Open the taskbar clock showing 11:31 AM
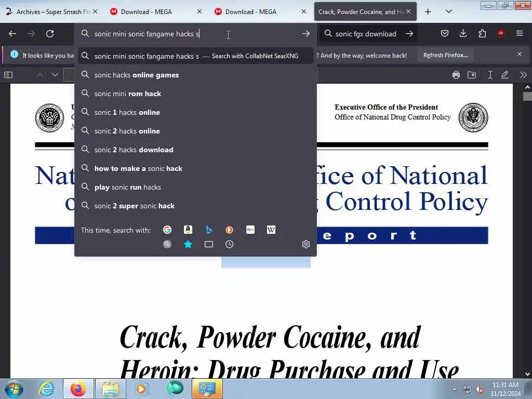This screenshot has width=532, height=399. coord(506,389)
